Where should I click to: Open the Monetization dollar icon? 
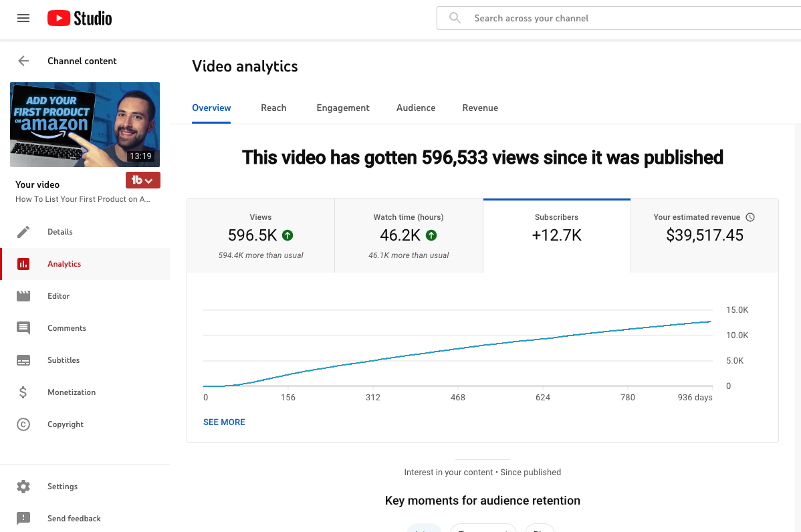pyautogui.click(x=23, y=392)
